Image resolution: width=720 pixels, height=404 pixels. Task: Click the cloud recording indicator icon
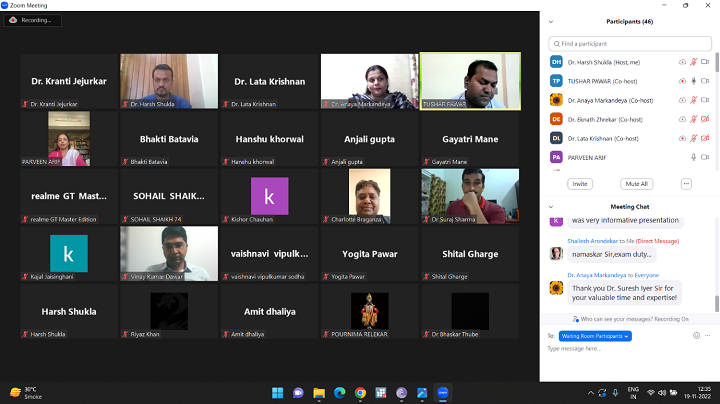[x=13, y=20]
